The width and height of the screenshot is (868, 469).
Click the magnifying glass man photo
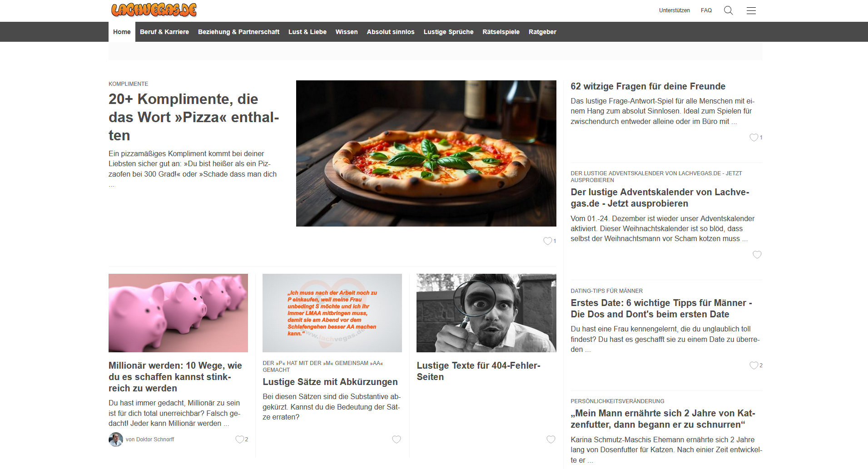pos(486,313)
